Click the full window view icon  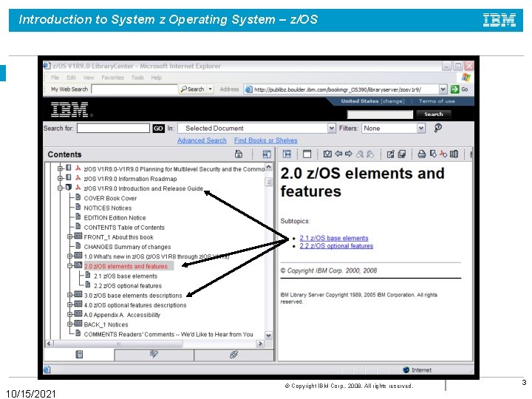pyautogui.click(x=307, y=154)
